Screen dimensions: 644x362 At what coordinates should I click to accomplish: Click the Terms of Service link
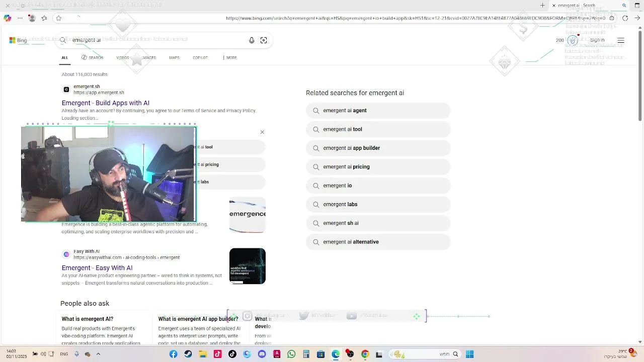[199, 111]
